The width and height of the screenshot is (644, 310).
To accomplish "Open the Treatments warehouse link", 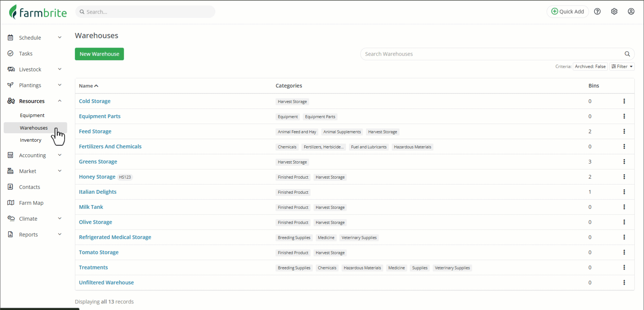I will 93,268.
